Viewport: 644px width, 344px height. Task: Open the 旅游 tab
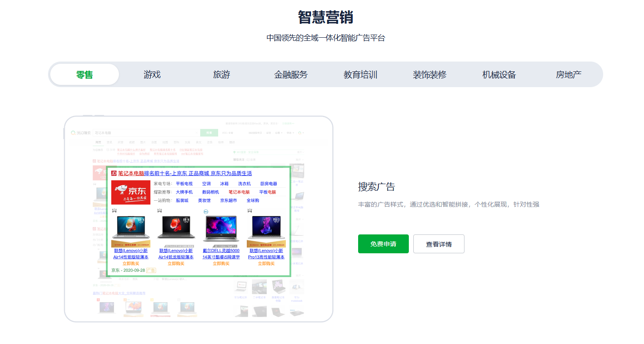[222, 75]
